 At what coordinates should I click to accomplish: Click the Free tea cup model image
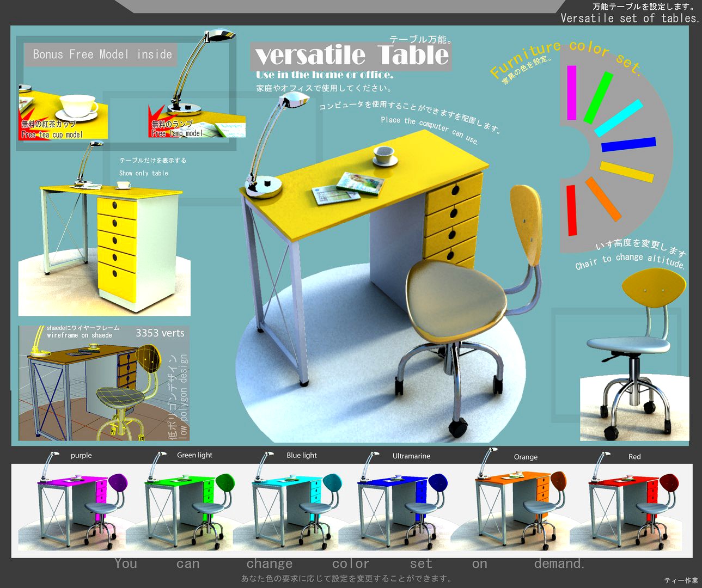coord(63,112)
